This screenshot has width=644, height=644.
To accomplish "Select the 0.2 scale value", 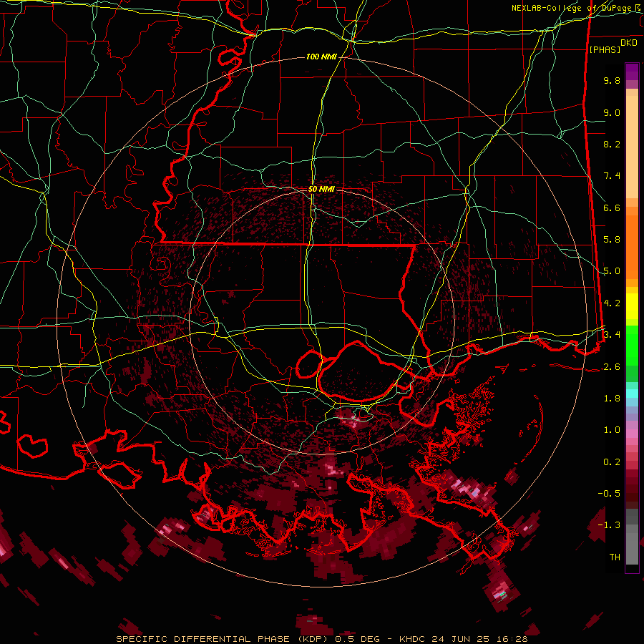I will (612, 462).
